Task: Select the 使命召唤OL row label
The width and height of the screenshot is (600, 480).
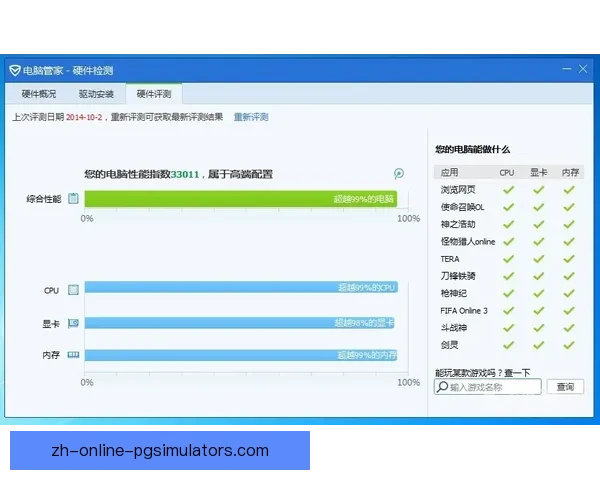Action: 462,207
